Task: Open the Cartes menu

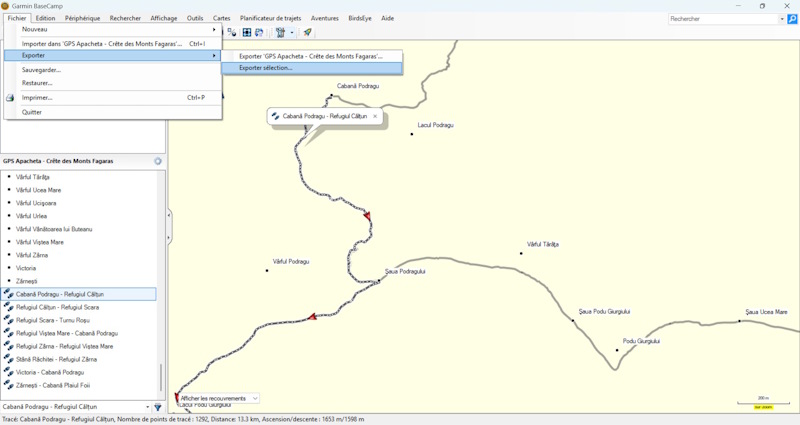Action: click(x=221, y=18)
